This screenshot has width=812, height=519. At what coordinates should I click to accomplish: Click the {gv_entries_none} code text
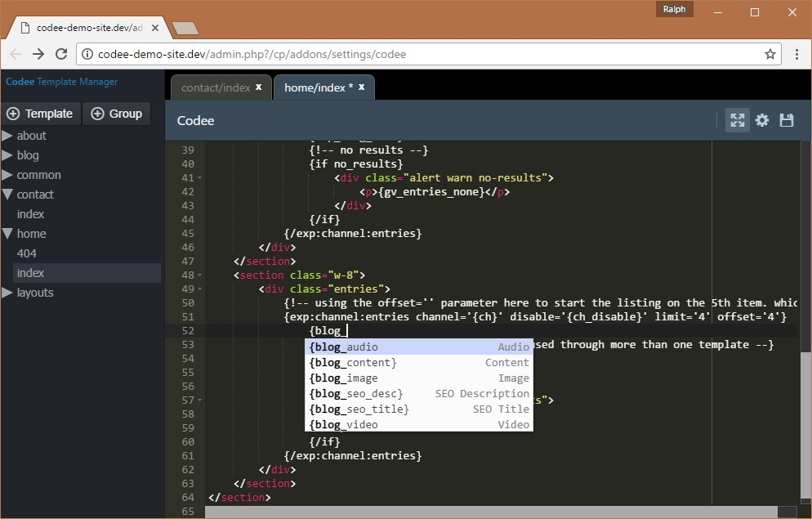(431, 192)
